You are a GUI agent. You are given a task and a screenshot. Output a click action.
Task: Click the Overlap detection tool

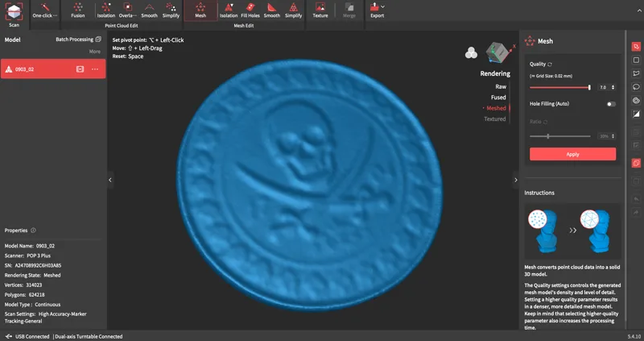[x=128, y=11]
